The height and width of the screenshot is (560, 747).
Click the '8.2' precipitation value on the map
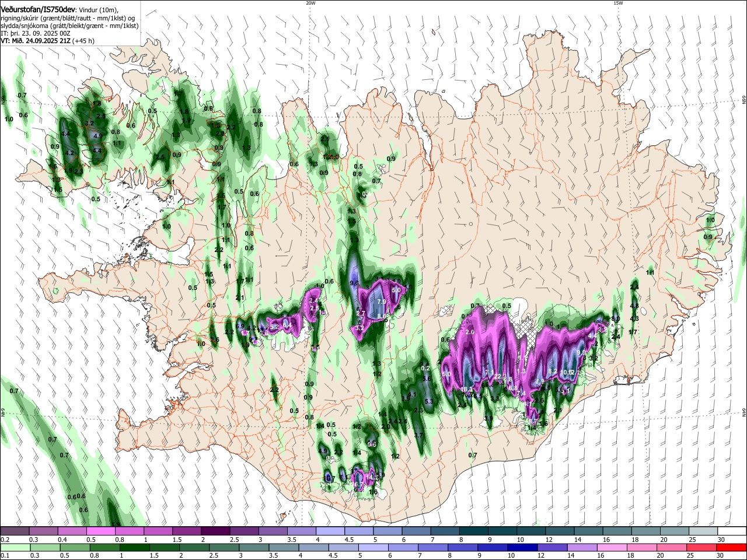(x=553, y=371)
